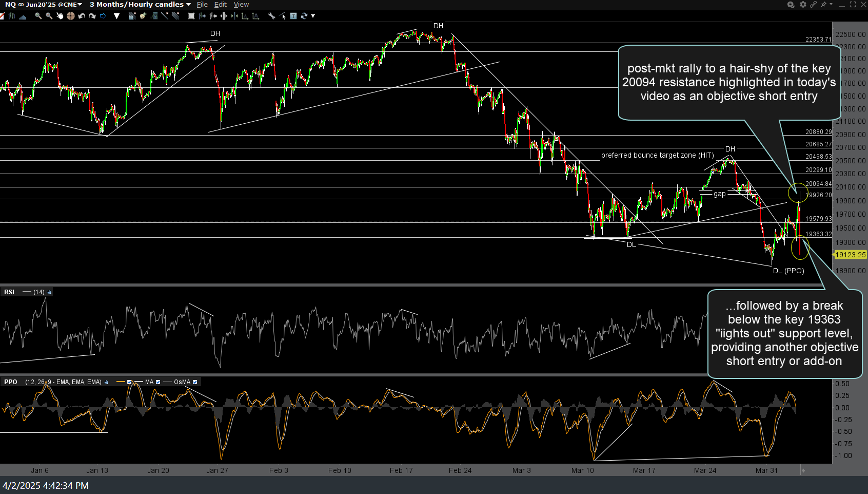Activate the Hand panning tool
The width and height of the screenshot is (868, 494).
[60, 16]
